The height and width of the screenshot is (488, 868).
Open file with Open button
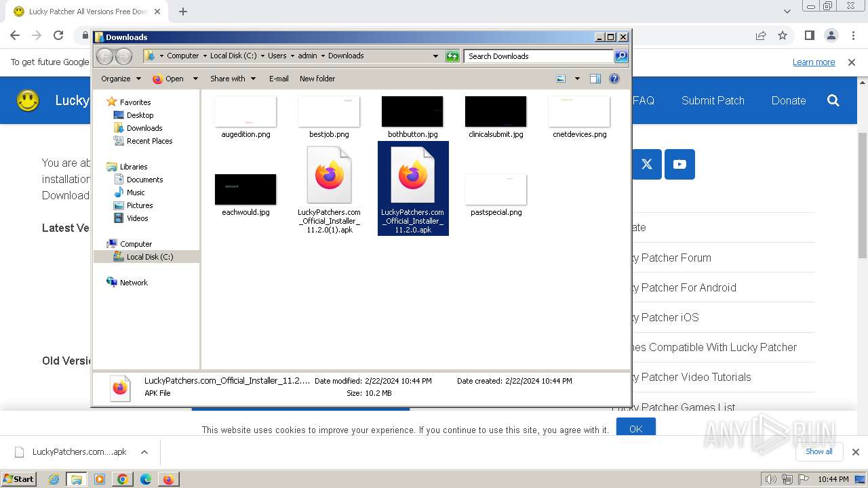point(168,79)
